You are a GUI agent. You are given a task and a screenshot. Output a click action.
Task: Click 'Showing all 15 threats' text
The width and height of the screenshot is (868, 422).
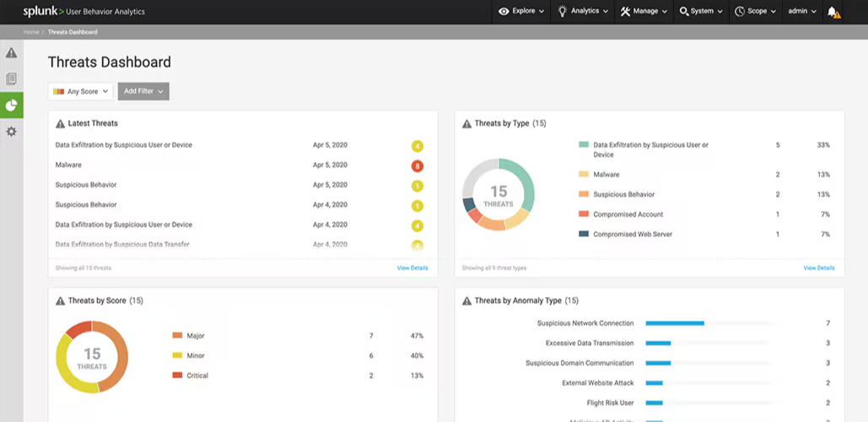83,268
